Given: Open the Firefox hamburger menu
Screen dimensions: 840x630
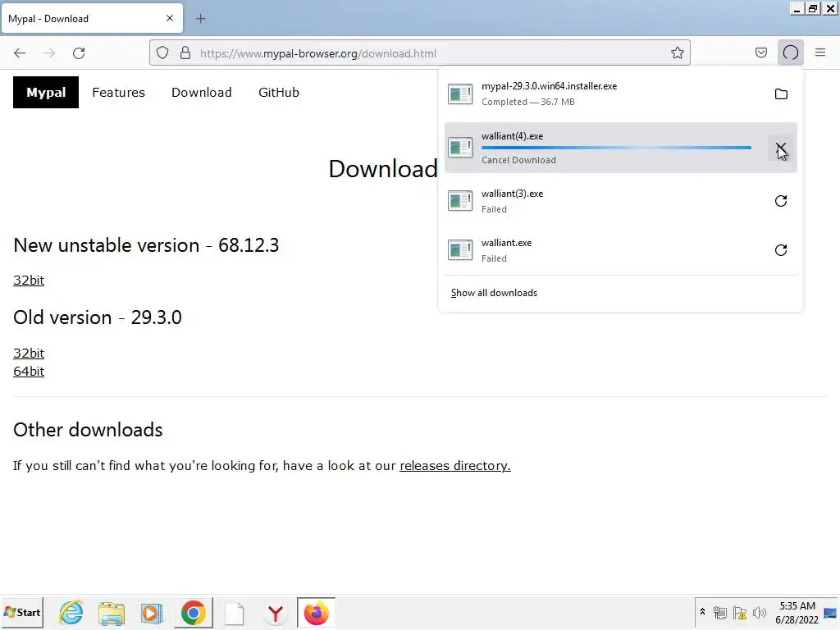Looking at the screenshot, I should click(x=820, y=53).
